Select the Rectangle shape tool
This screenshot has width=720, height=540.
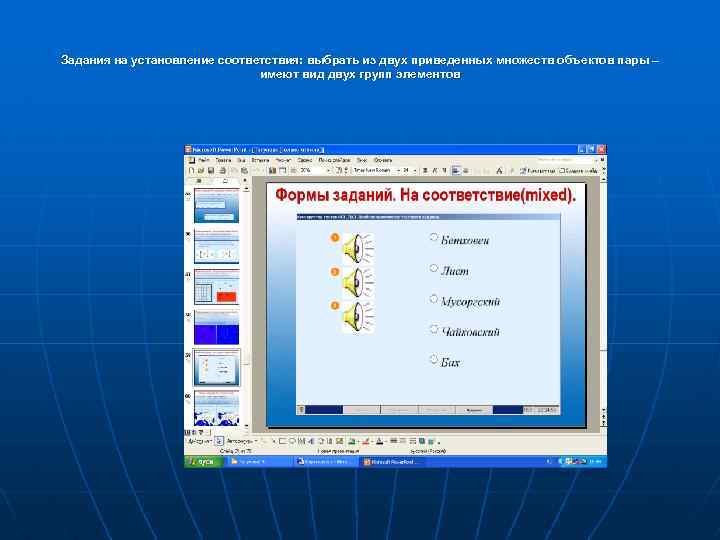click(282, 441)
